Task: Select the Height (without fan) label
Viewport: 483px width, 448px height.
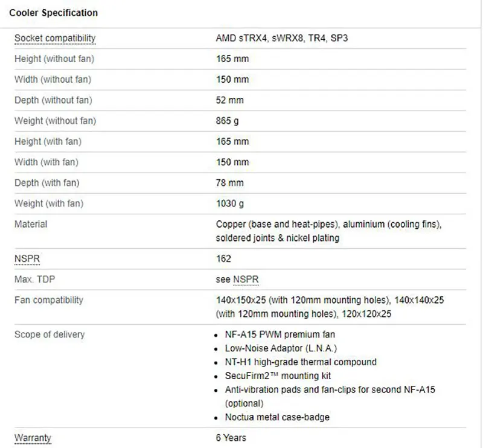Action: point(54,59)
